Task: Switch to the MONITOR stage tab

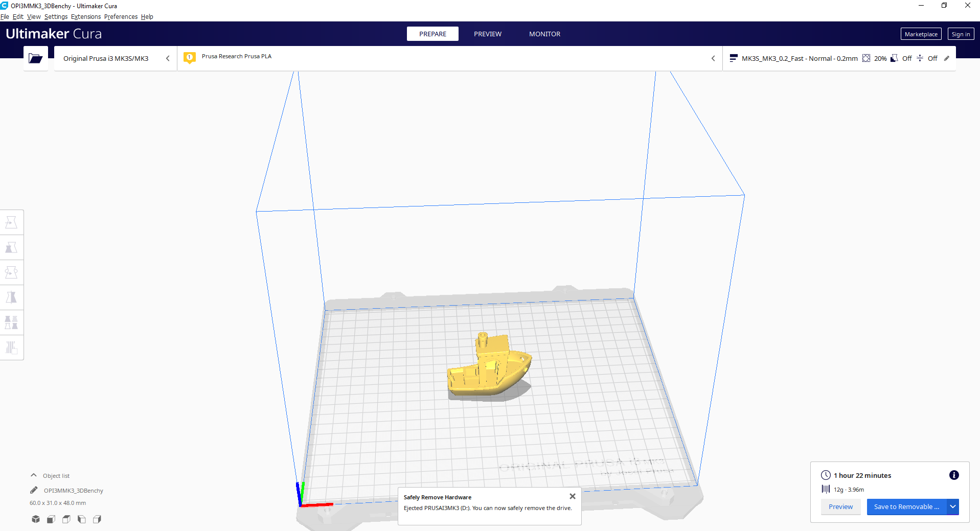Action: (544, 34)
